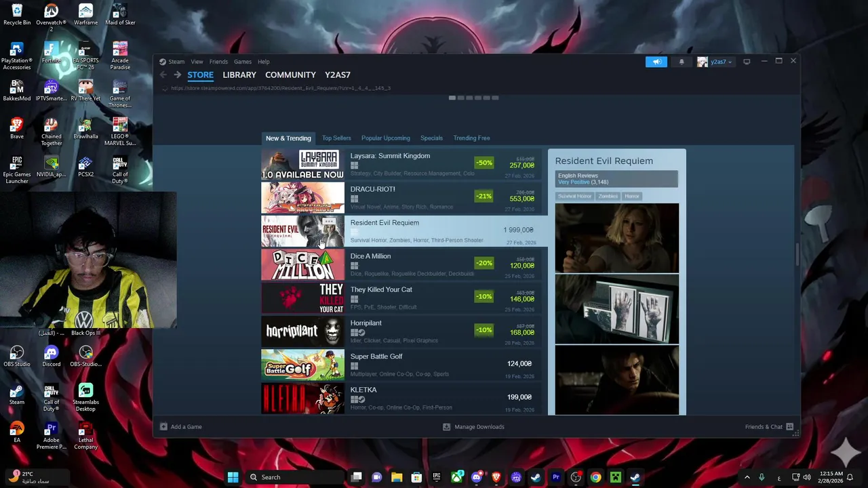868x488 pixels.
Task: Launch Brave browser from the desktop
Action: pyautogui.click(x=17, y=128)
